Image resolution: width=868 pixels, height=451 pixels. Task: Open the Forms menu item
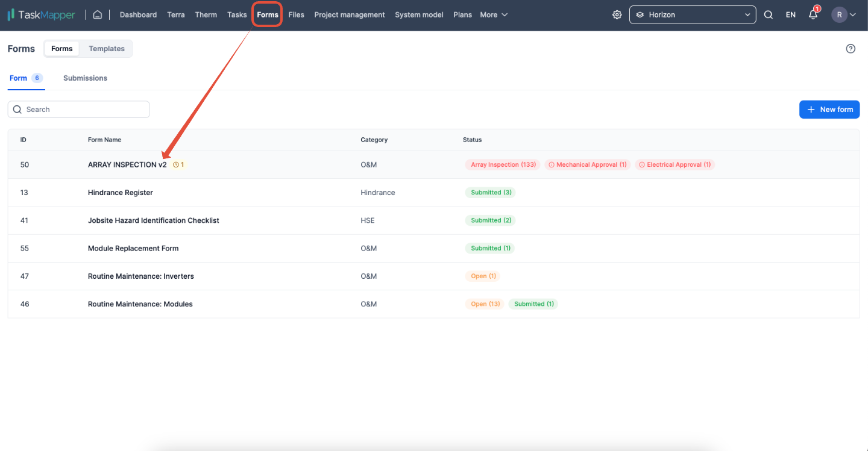(268, 15)
